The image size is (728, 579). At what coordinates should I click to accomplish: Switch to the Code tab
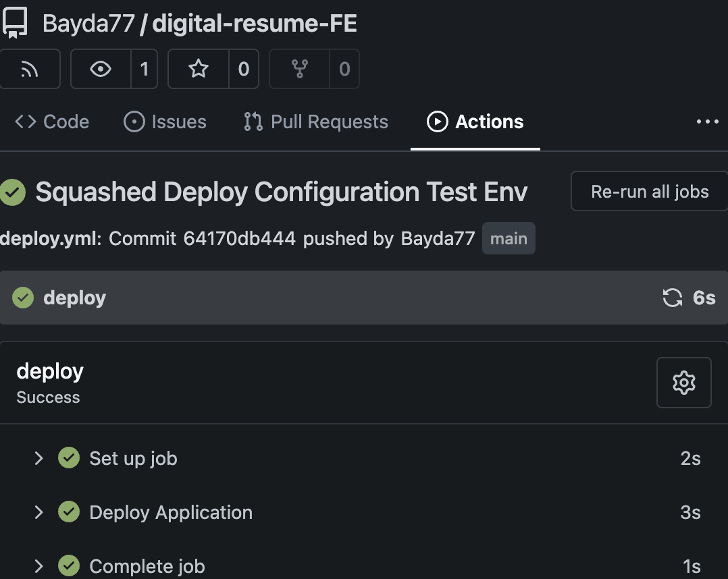(x=53, y=122)
